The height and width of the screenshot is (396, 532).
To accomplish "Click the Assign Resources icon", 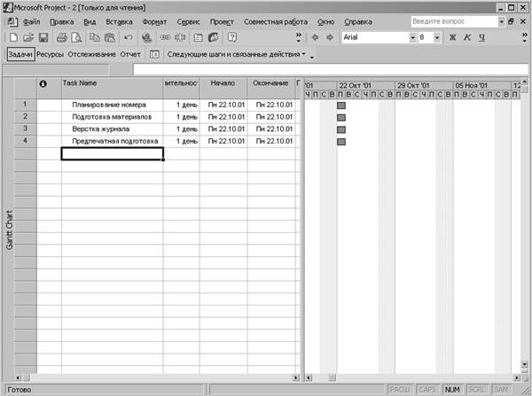I will (x=213, y=37).
